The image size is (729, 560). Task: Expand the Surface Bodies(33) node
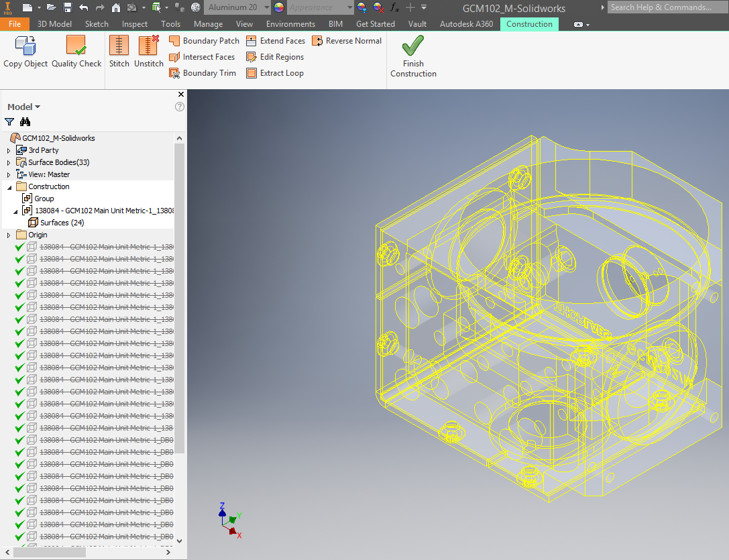click(x=9, y=162)
